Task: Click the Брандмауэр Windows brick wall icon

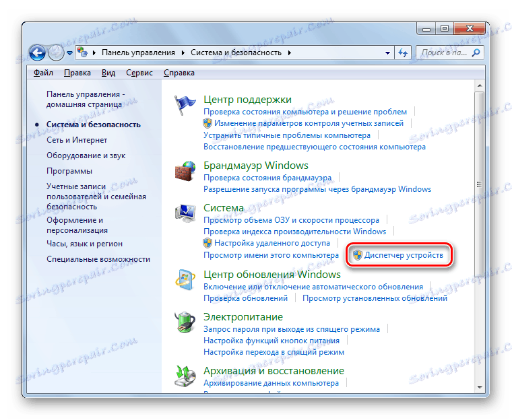Action: click(185, 171)
